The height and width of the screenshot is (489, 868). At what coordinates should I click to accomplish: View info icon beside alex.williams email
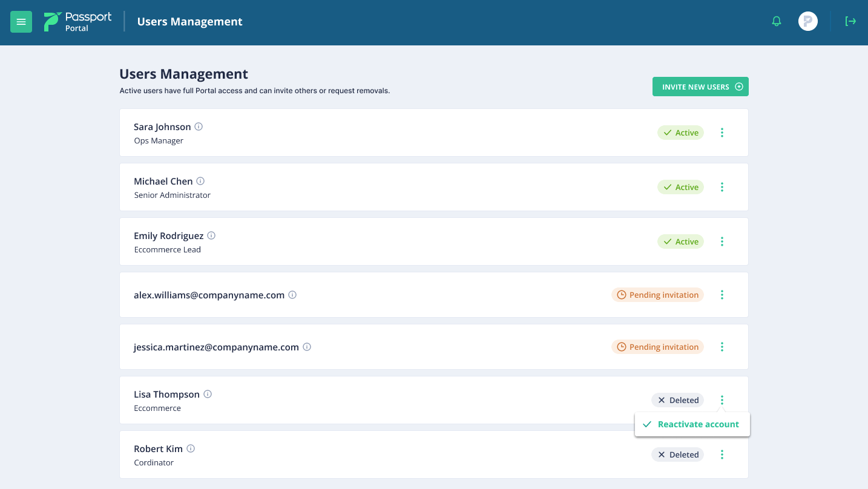point(292,295)
